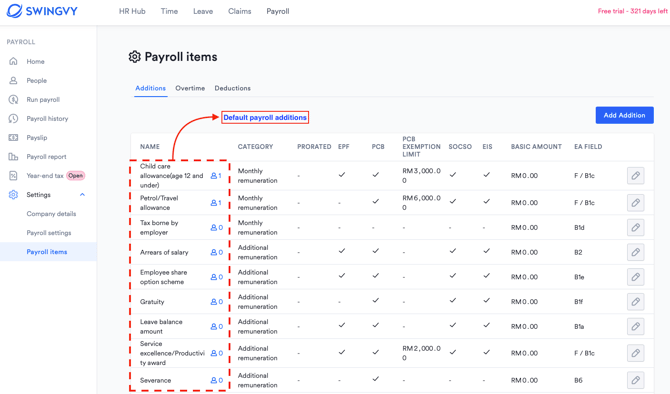Click the BASIC AMOUNT column header
This screenshot has width=670, height=394.
pyautogui.click(x=536, y=147)
